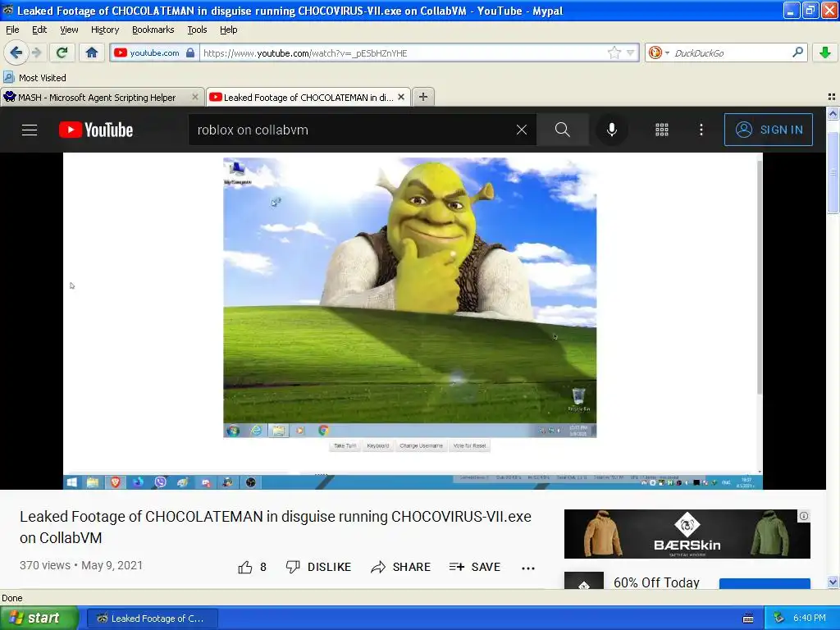Open the Edit menu
The image size is (840, 630).
point(39,30)
